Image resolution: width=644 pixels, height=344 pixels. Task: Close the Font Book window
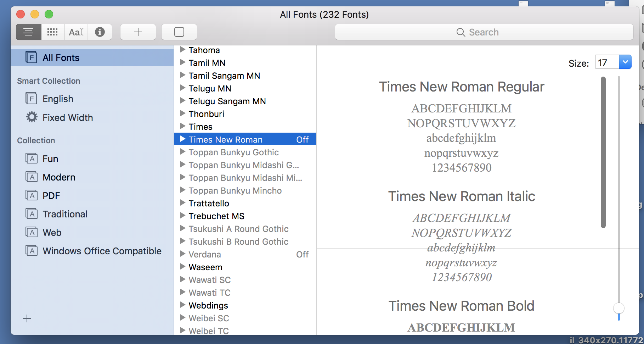[x=21, y=14]
